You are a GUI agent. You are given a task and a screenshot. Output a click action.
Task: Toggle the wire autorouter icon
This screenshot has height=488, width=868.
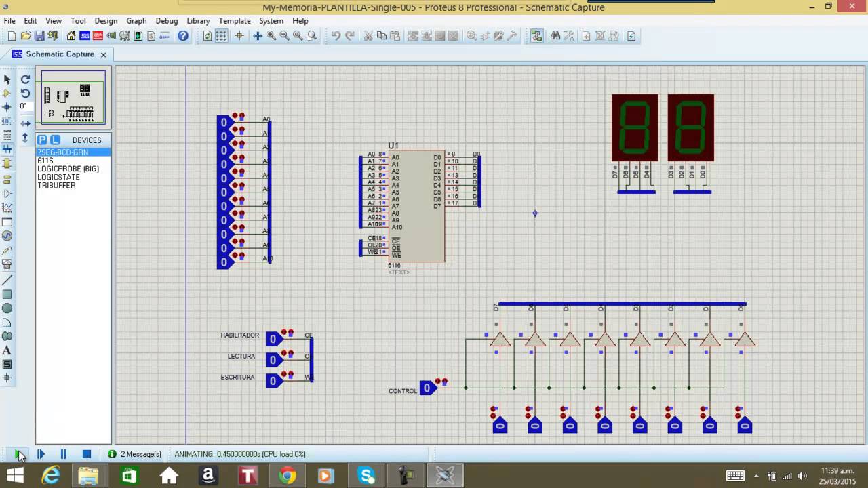tap(536, 35)
